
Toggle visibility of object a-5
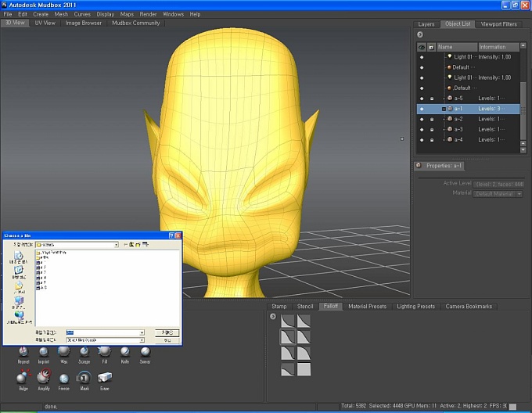coord(422,99)
